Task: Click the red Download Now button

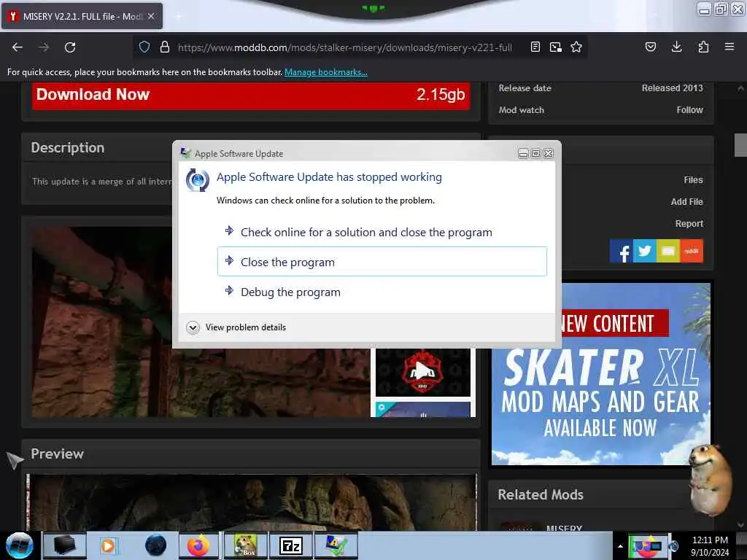Action: coord(251,95)
